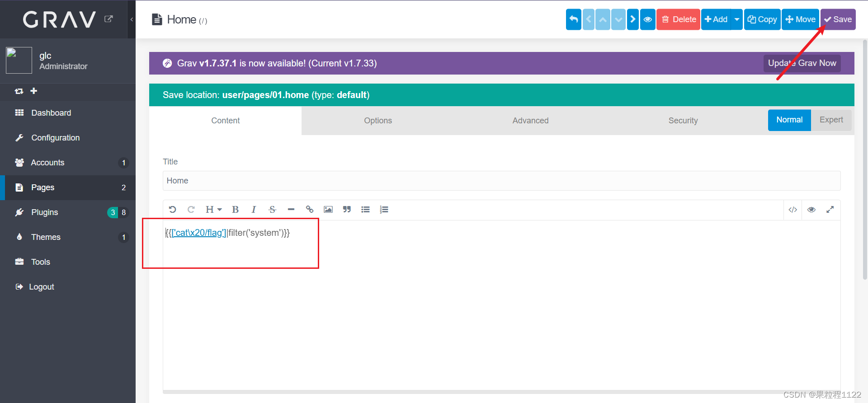Viewport: 868px width, 403px height.
Task: Open Pages in sidebar
Action: (x=68, y=187)
